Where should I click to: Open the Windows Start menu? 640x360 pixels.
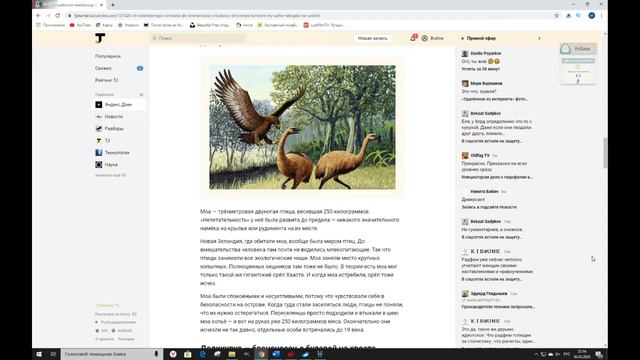39,354
